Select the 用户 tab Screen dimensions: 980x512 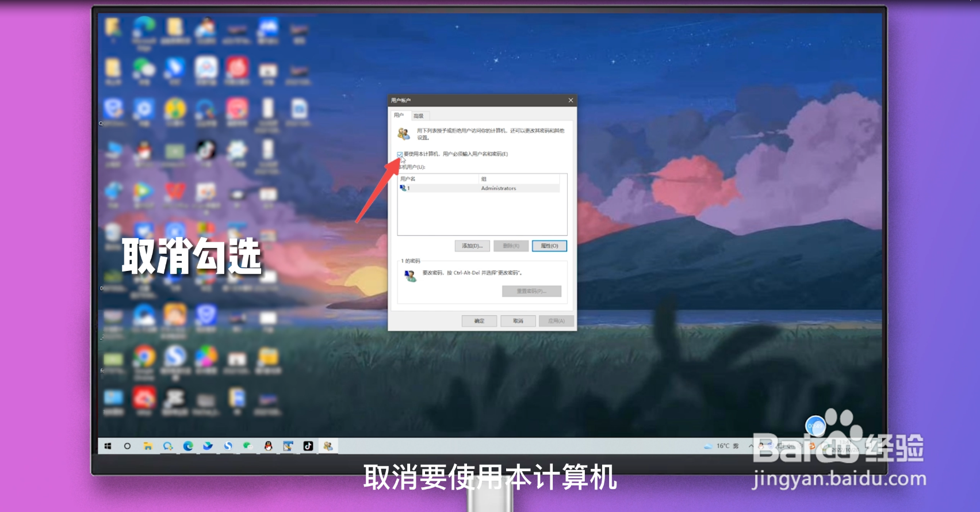click(399, 115)
